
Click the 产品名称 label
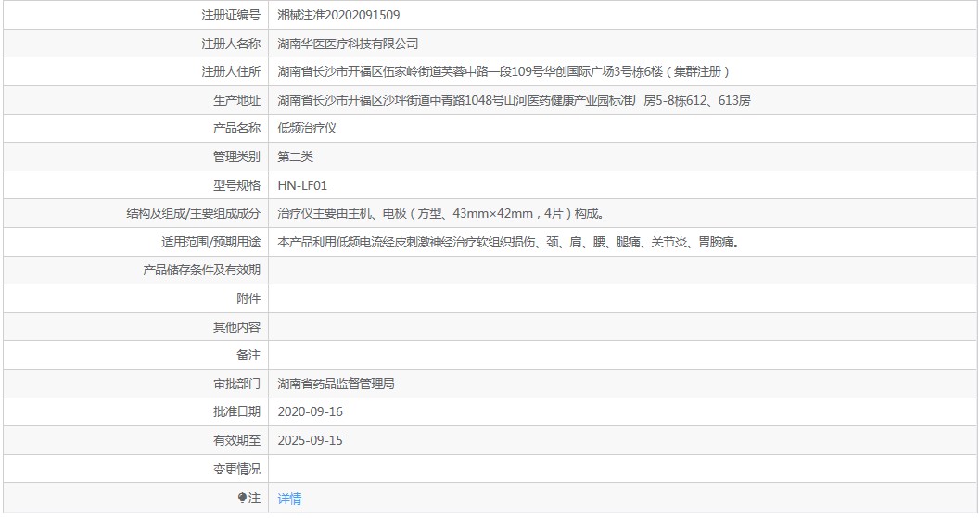(236, 128)
